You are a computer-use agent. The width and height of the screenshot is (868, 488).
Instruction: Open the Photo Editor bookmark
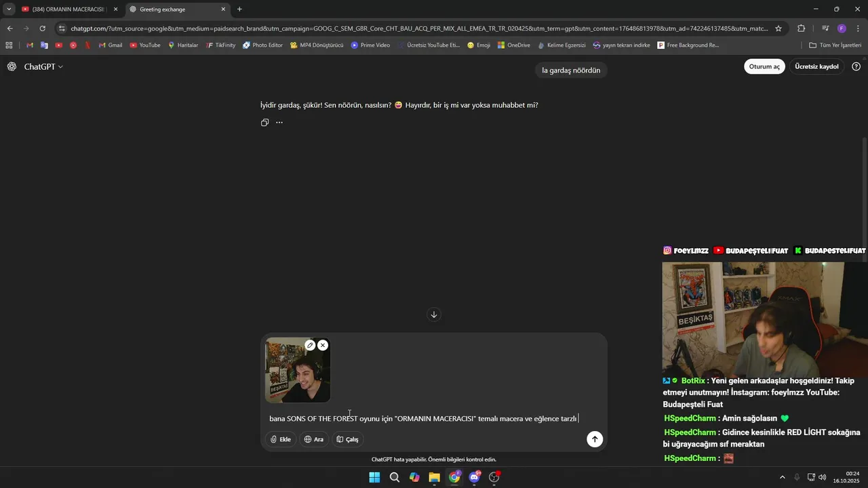[x=262, y=45]
